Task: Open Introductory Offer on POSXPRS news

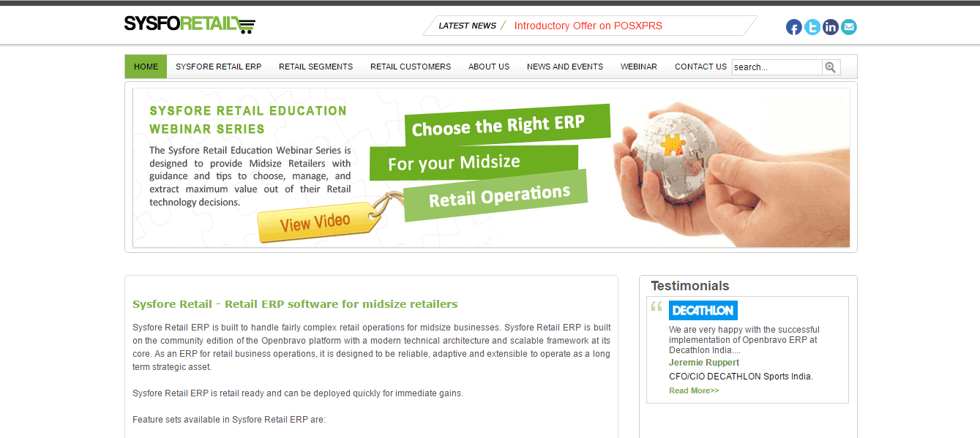Action: (588, 26)
